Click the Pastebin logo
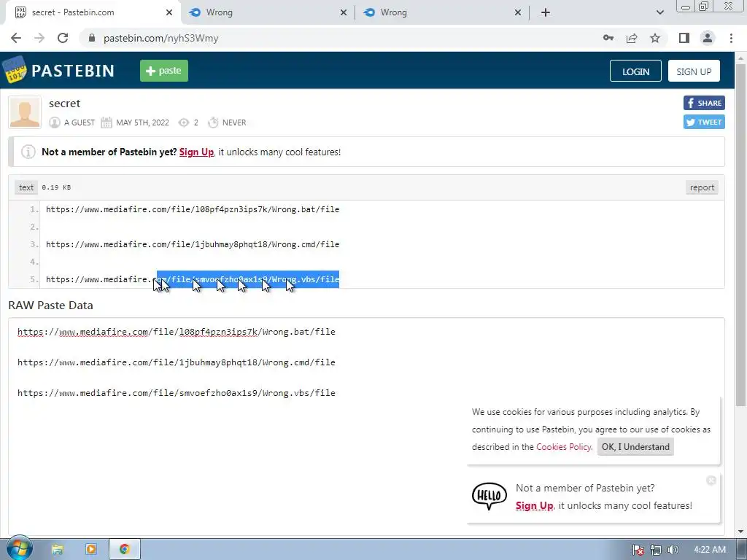This screenshot has height=560, width=747. coord(59,71)
